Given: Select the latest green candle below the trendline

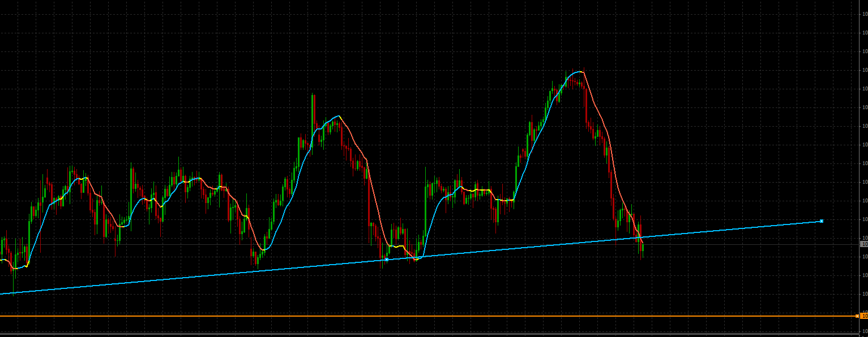Looking at the screenshot, I should 643,248.
